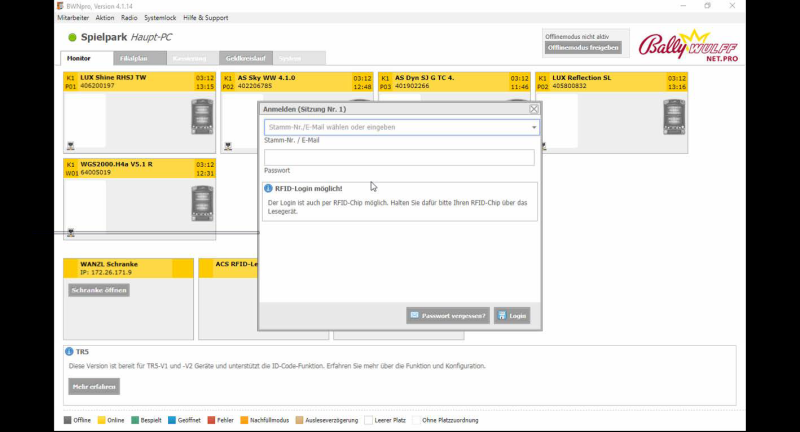This screenshot has height=432, width=800.
Task: Click the Bespielt legend color swatch
Action: coord(135,420)
